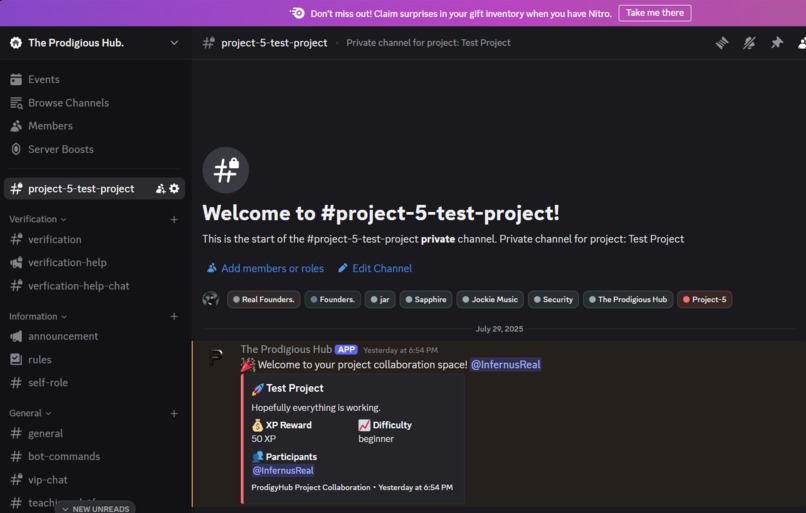
Task: Expand The Prodigious Hub server dropdown
Action: [174, 43]
